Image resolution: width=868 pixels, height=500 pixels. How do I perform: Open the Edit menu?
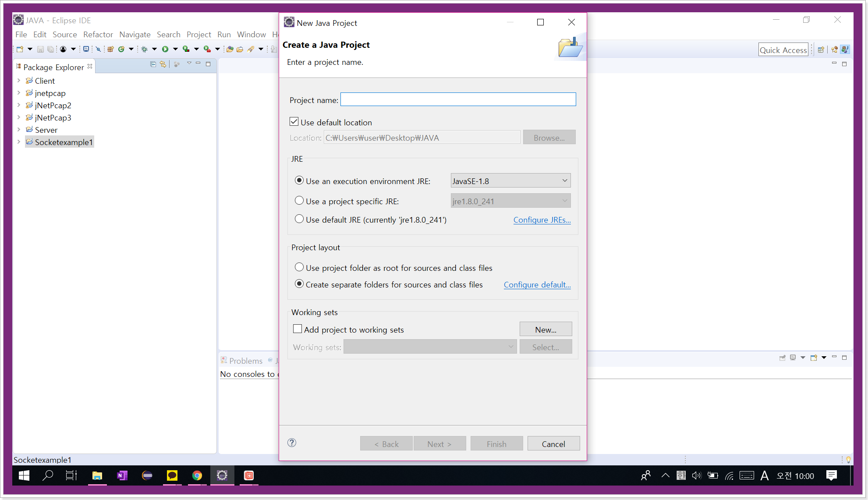click(40, 34)
